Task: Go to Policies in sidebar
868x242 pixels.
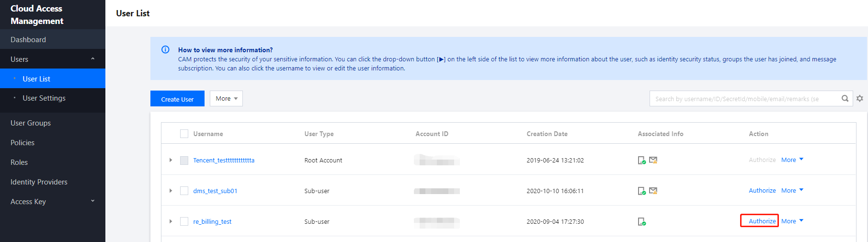Action: [23, 143]
